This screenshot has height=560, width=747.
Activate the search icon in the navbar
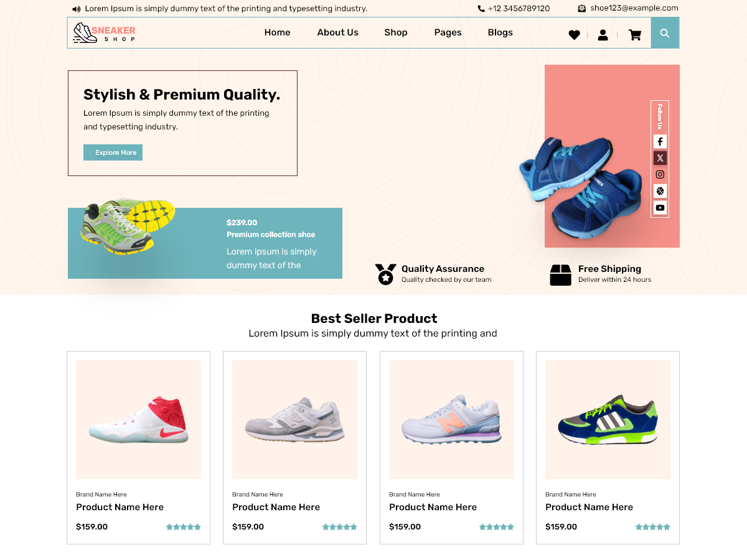665,32
